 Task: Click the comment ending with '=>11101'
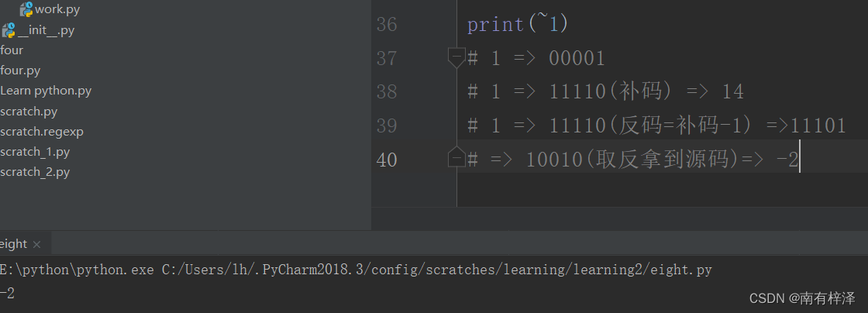(656, 126)
